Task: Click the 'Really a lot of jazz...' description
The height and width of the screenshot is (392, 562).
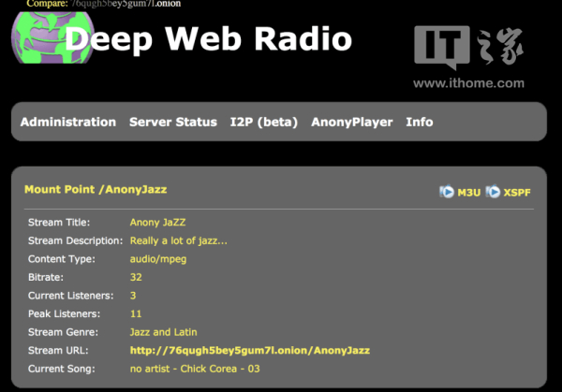Action: (x=179, y=240)
